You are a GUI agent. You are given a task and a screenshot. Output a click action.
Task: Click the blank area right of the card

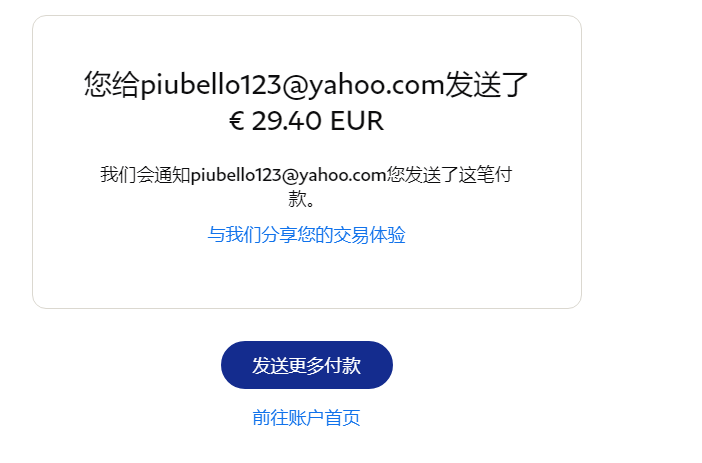(640, 161)
